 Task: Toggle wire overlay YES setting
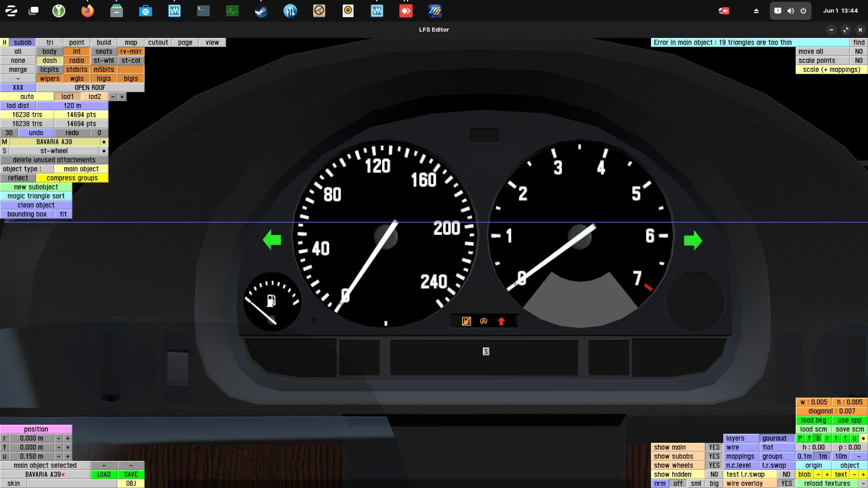(x=786, y=483)
